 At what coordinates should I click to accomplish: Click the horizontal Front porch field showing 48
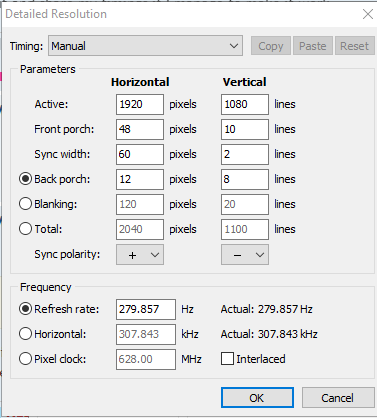coord(140,129)
